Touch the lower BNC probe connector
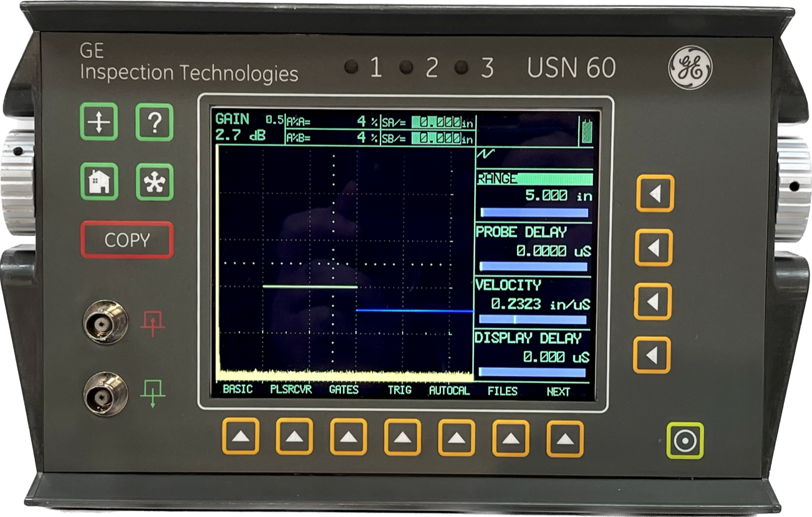The height and width of the screenshot is (517, 812). [105, 394]
